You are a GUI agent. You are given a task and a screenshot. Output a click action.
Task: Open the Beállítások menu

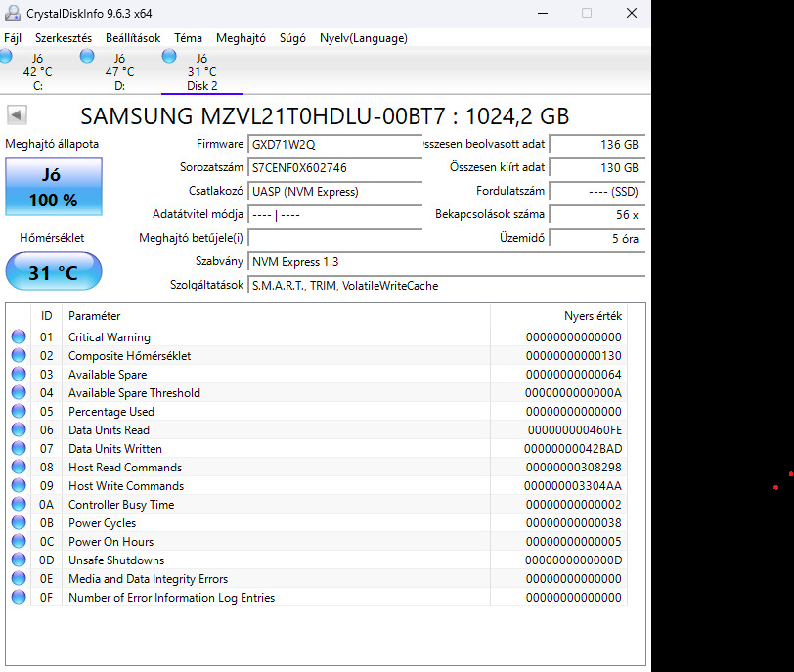(133, 38)
